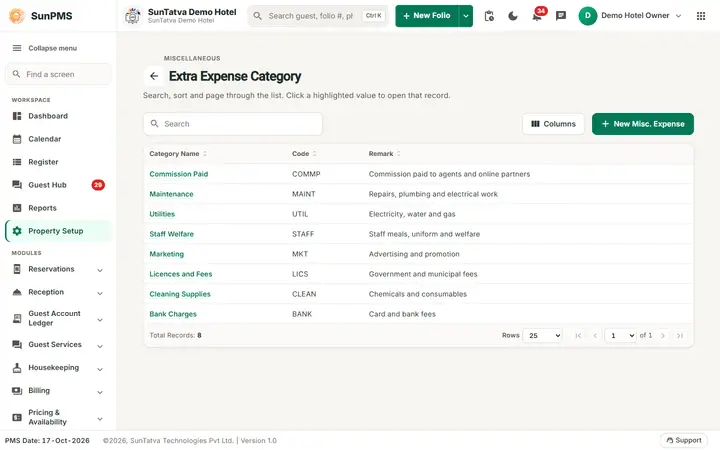Open the New Folio dropdown arrow
Viewport: 720px width, 450px height.
click(x=466, y=16)
